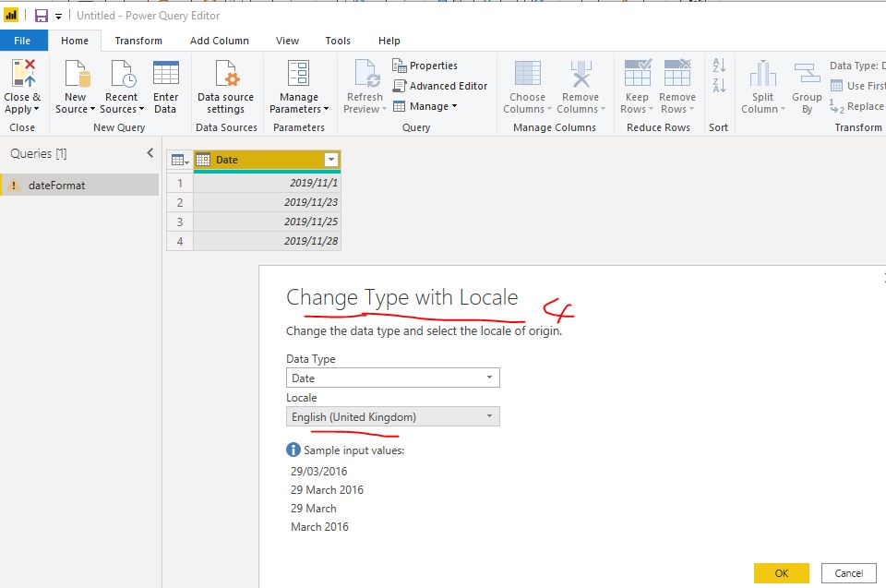Click the save icon in title bar

click(x=42, y=16)
